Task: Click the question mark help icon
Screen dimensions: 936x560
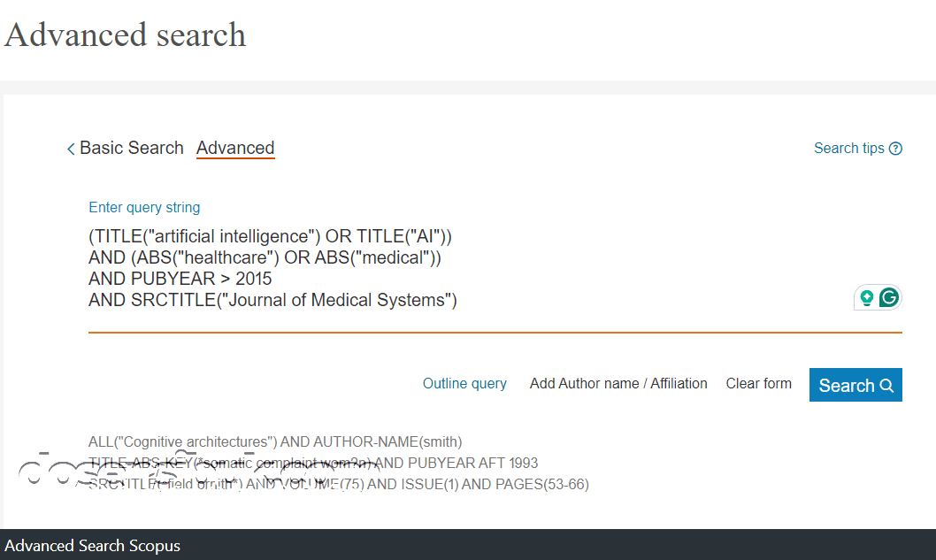Action: pos(895,149)
